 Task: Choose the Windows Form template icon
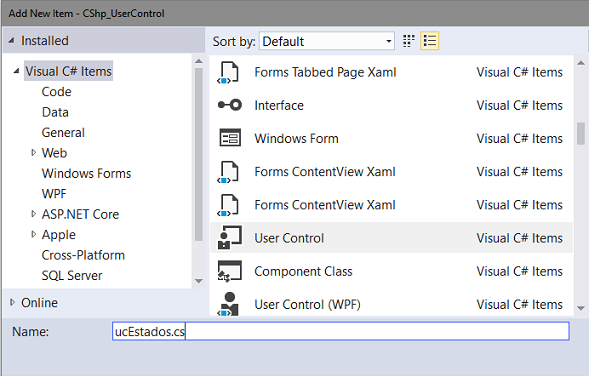coord(230,138)
